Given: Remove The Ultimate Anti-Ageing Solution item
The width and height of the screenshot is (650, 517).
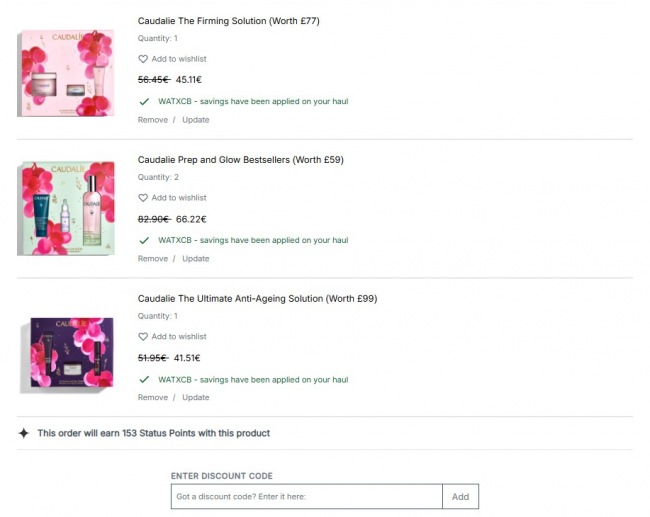Looking at the screenshot, I should tap(153, 397).
